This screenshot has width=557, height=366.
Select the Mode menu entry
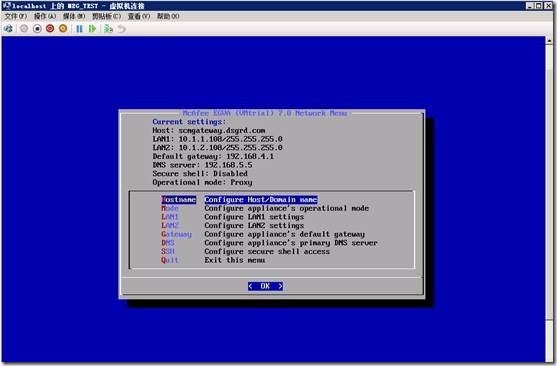(x=170, y=208)
